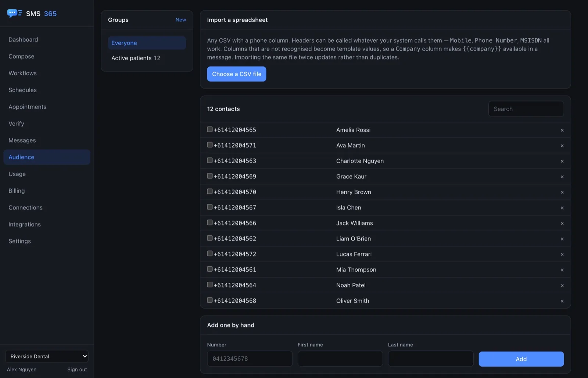Viewport: 588px width, 378px height.
Task: Tick the checkbox for +61412004565
Action: 210,129
